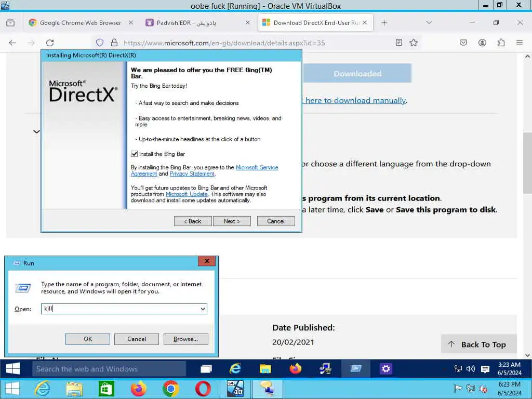Expand the Run Open combo dropdown arrow
Viewport: 532px width, 399px height.
pyautogui.click(x=203, y=309)
